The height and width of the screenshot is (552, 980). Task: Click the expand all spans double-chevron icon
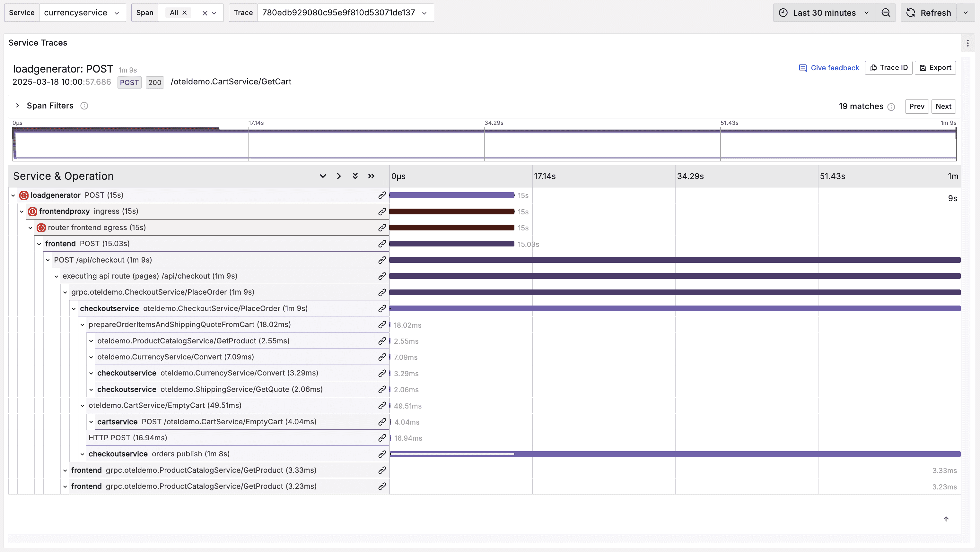click(355, 176)
